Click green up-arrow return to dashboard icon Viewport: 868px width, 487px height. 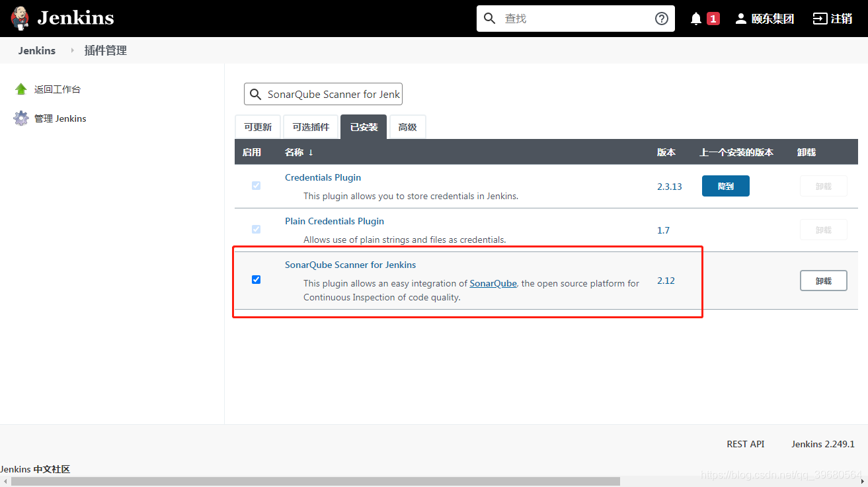click(x=21, y=89)
